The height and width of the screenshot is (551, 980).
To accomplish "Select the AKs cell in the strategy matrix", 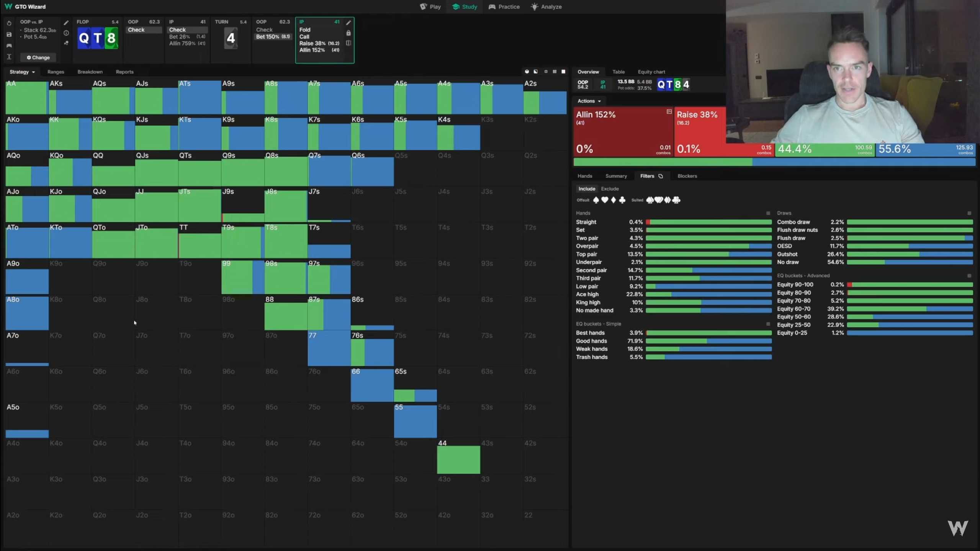I will 70,98.
